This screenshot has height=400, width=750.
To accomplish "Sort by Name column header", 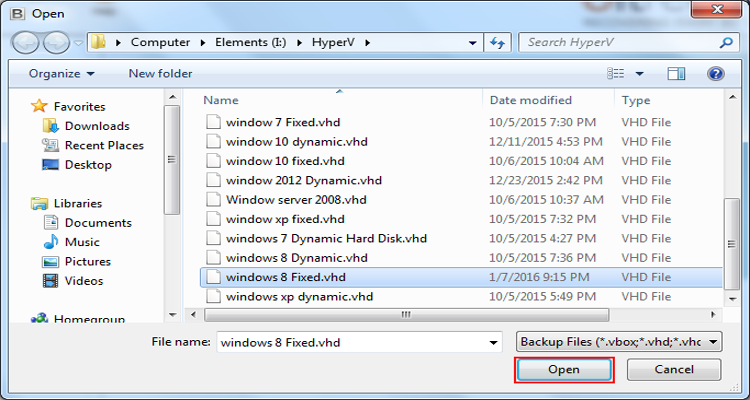I will tap(221, 100).
